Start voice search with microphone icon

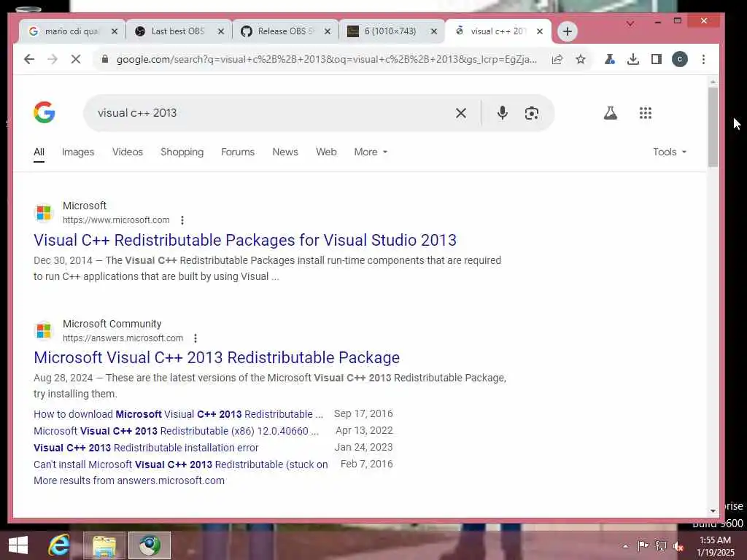[502, 113]
